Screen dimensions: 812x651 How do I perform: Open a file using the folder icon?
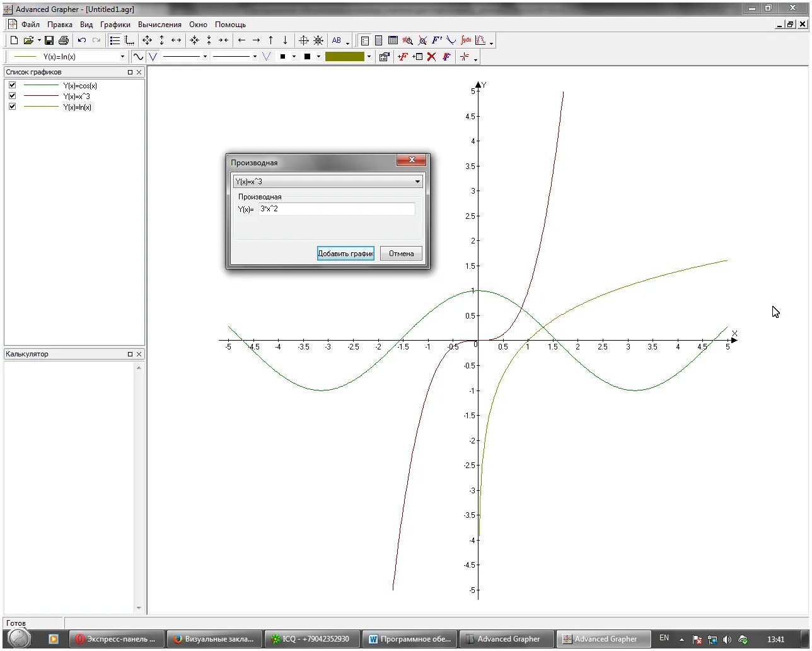[28, 40]
